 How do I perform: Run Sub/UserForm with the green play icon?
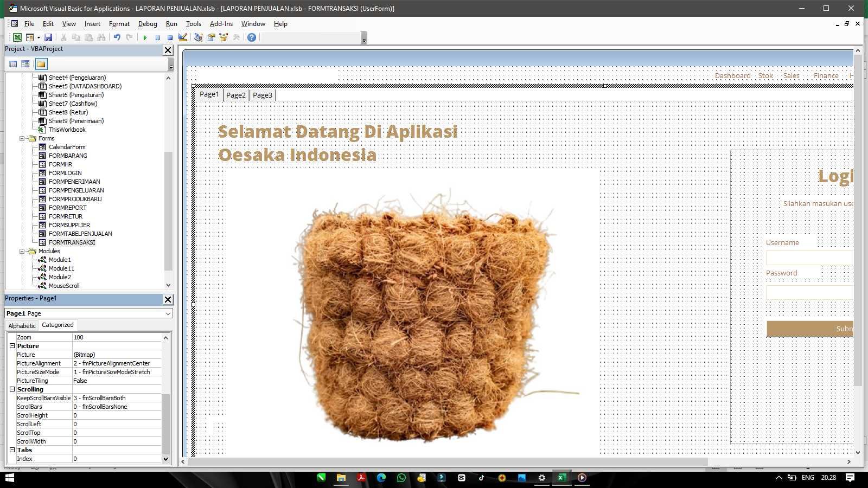[145, 37]
